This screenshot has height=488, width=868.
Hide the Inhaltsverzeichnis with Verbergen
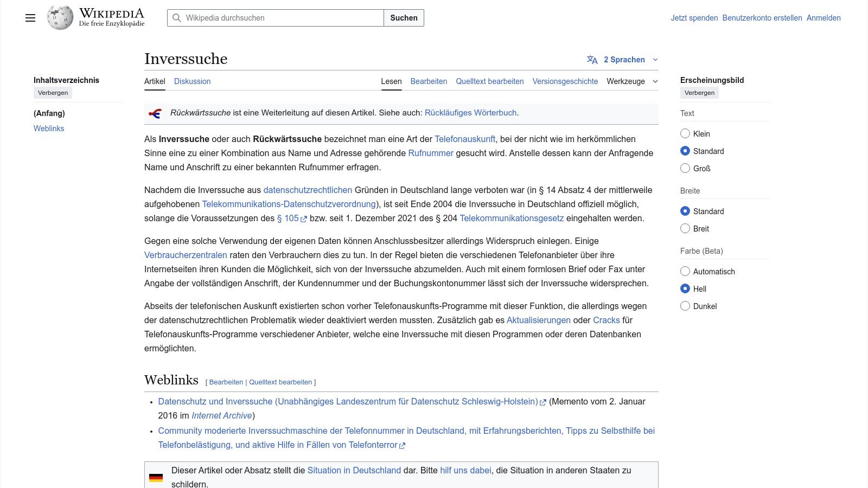point(53,93)
